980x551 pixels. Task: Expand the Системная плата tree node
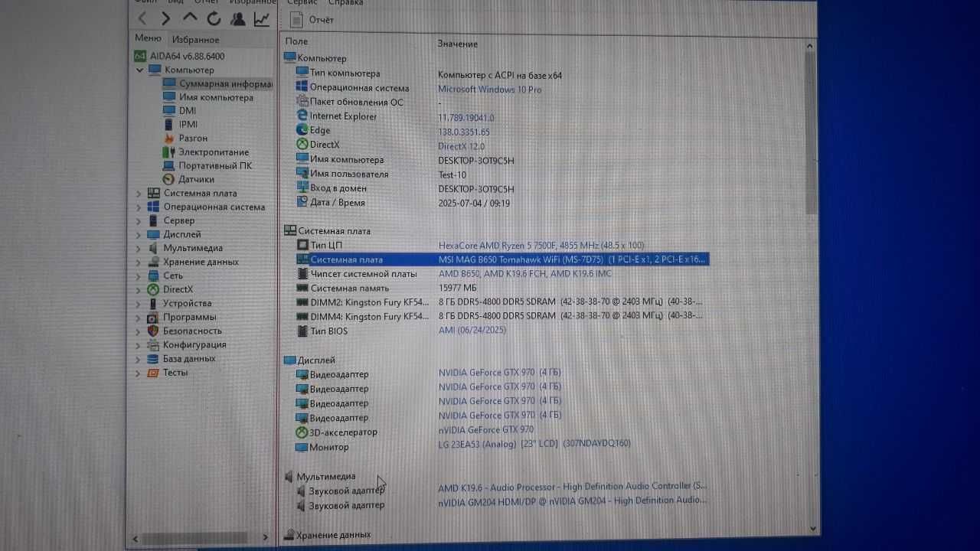tap(139, 194)
